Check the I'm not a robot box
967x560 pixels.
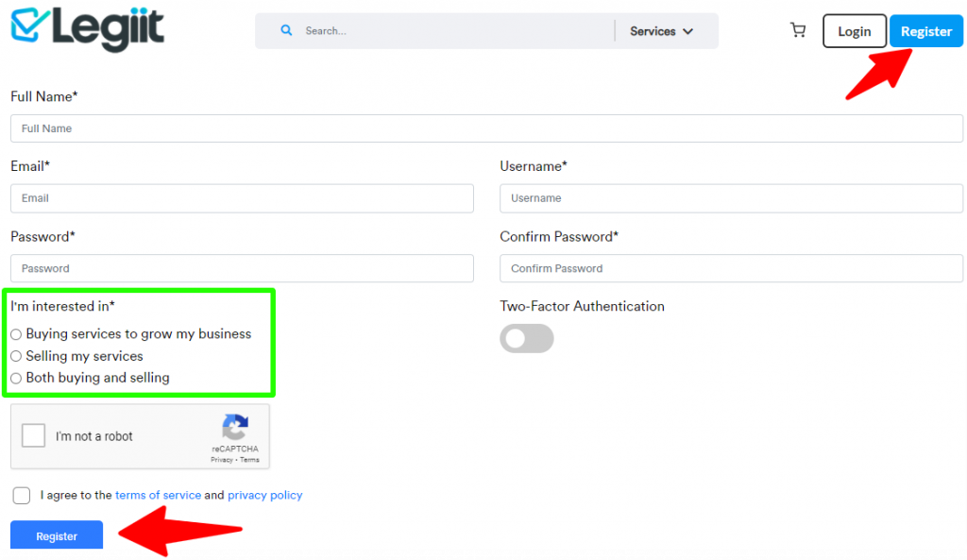(33, 435)
